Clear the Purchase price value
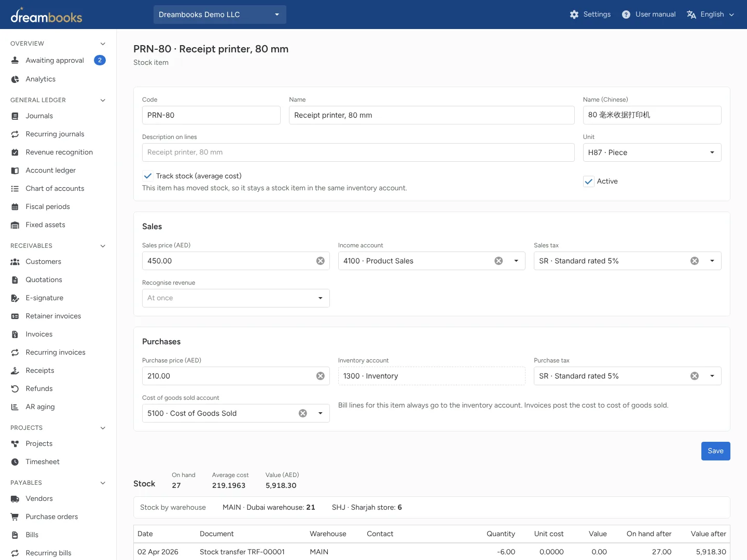The image size is (747, 560). 321,376
